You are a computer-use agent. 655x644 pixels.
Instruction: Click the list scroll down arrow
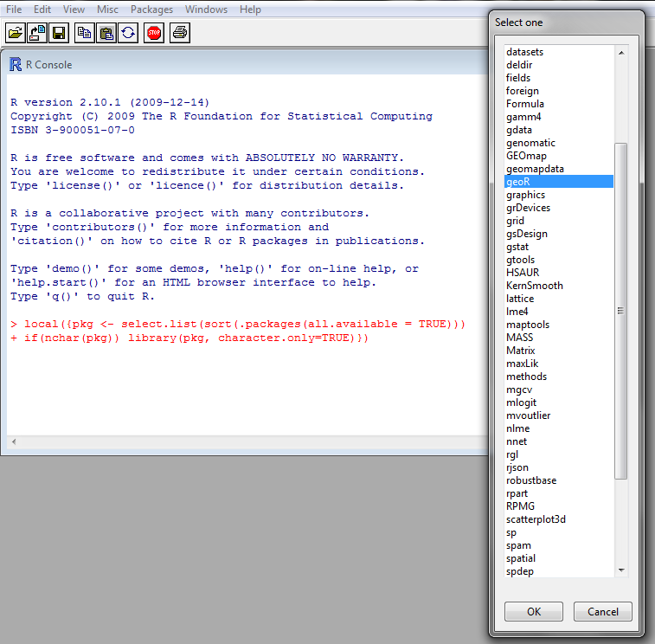point(621,570)
